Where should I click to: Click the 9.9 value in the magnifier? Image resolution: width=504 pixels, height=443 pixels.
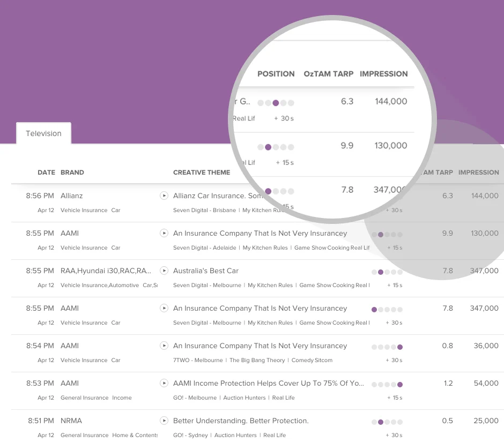coord(347,145)
